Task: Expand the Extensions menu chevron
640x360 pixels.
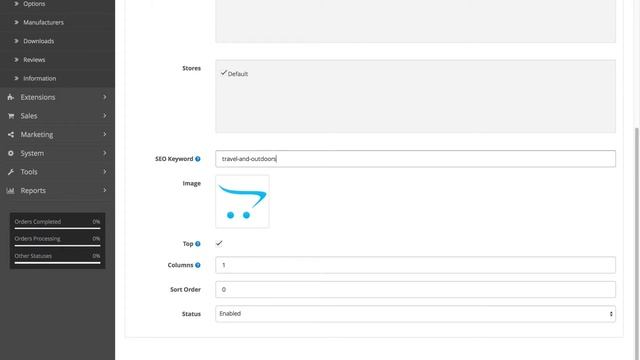Action: (x=104, y=97)
